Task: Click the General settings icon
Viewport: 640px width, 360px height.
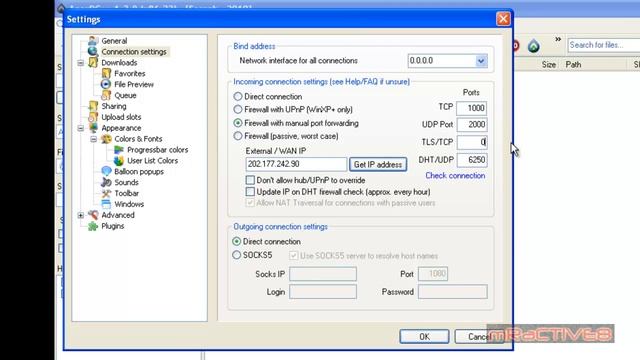Action: (93, 41)
